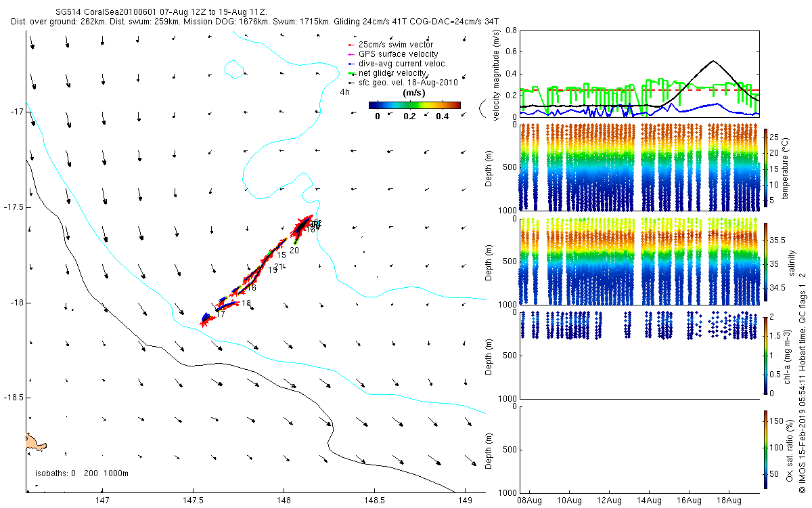This screenshot has height=508, width=812.
Task: Click the '18Aug' date axis label
Action: click(x=728, y=501)
